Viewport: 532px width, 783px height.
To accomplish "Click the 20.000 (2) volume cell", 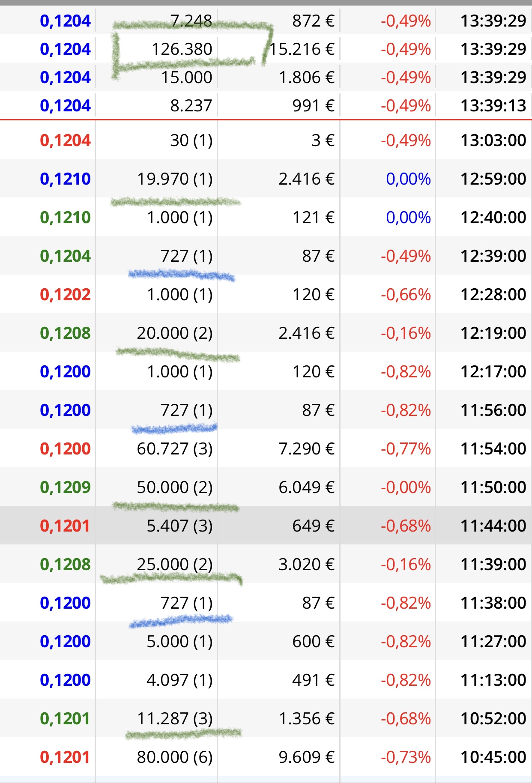I will 175,333.
